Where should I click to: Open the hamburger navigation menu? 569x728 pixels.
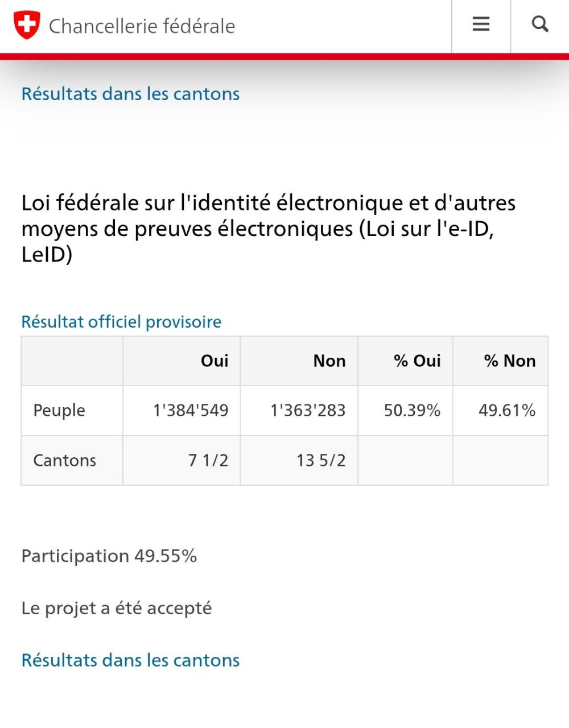point(481,24)
